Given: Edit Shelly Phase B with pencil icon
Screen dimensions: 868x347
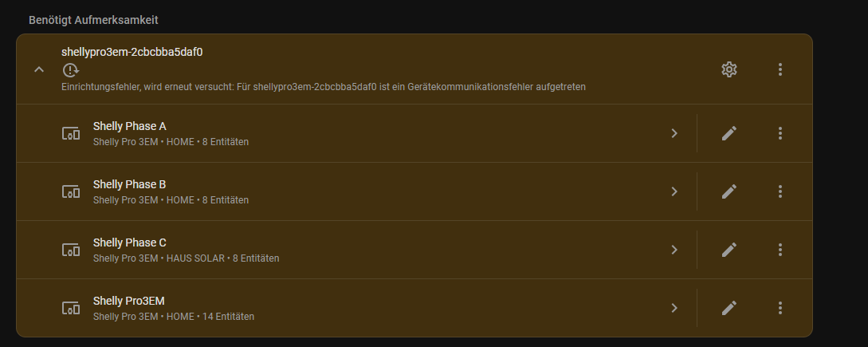Looking at the screenshot, I should click(x=729, y=191).
